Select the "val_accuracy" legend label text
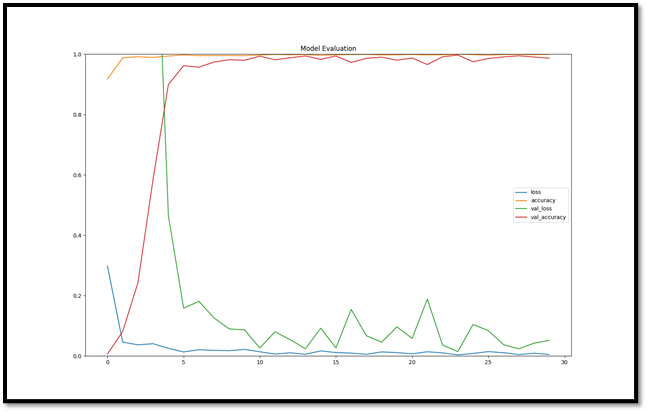 click(546, 216)
